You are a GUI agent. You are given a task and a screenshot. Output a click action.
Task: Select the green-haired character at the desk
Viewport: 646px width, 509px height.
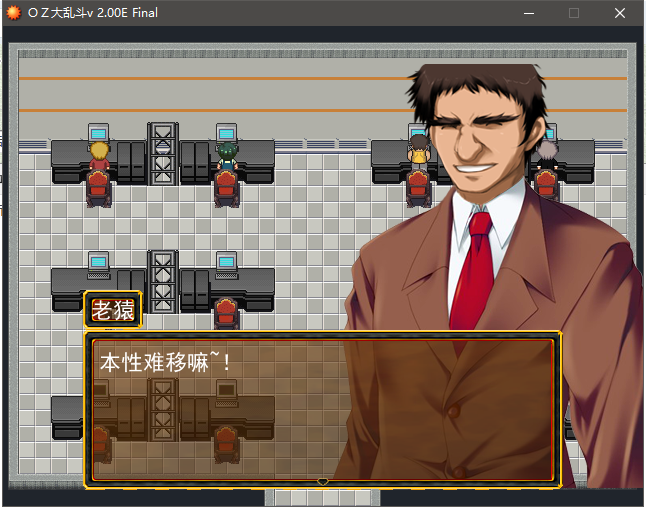click(227, 156)
